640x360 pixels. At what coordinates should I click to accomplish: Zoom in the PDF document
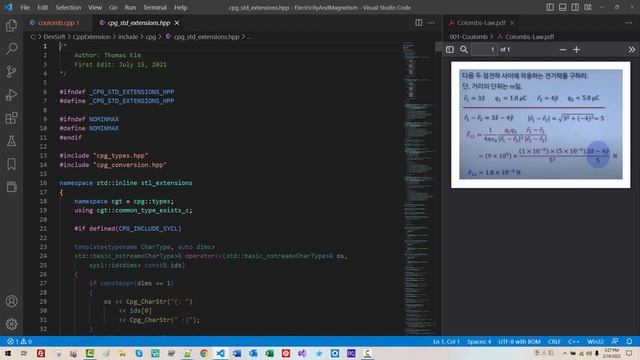pos(576,49)
